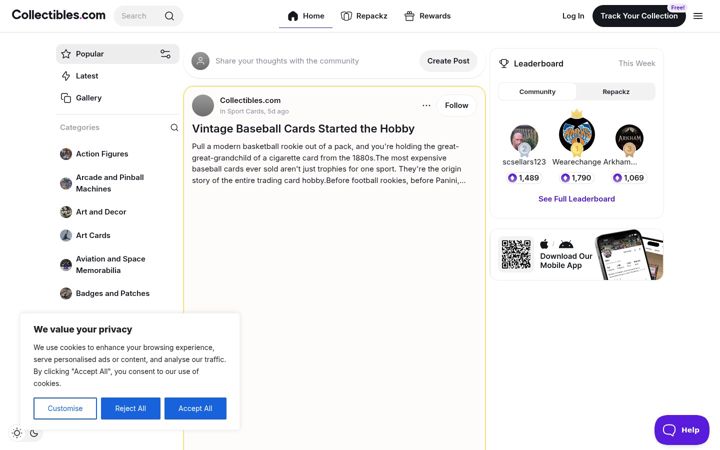Click the Android app icon
Viewport: 720px width, 450px height.
tap(566, 244)
